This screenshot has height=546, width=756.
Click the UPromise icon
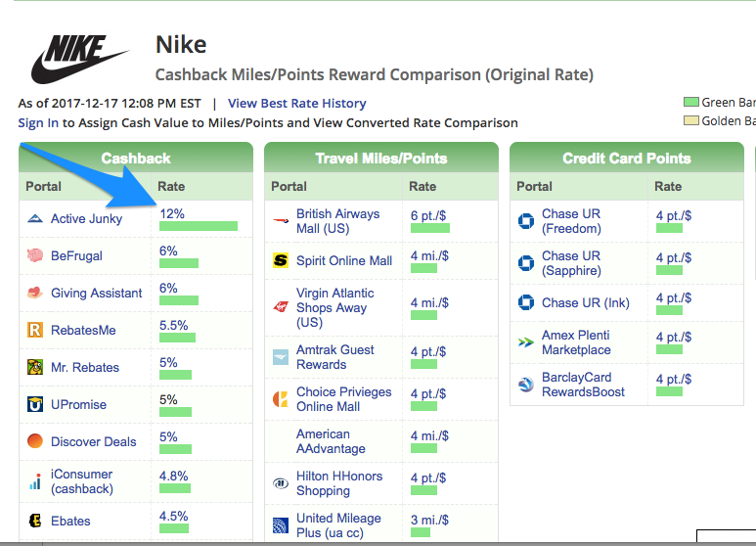coord(35,404)
